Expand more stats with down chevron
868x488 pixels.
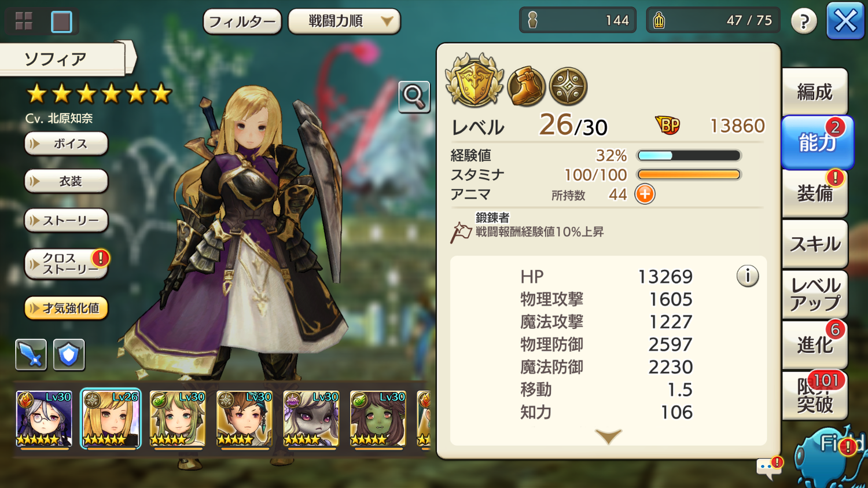tap(608, 436)
